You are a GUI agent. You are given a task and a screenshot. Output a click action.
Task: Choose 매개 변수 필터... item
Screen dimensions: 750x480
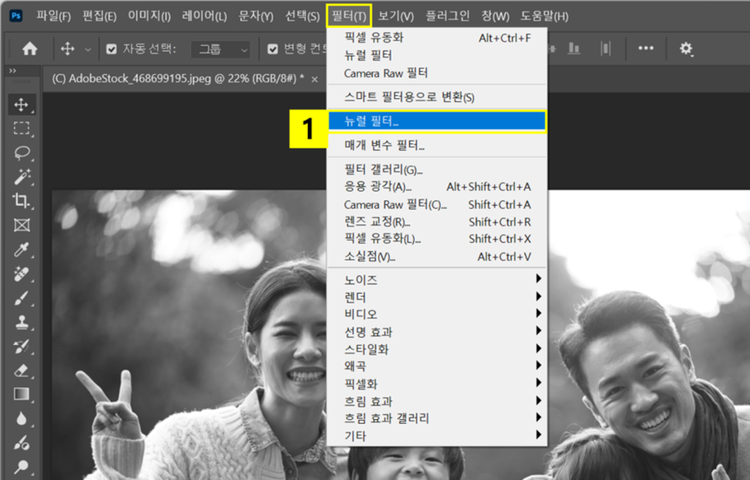(x=437, y=145)
